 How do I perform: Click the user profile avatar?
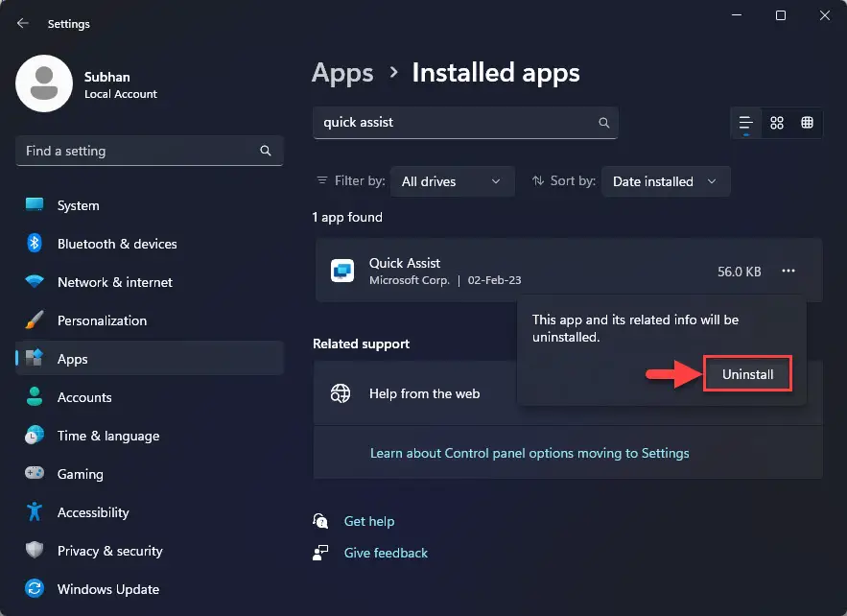click(44, 83)
